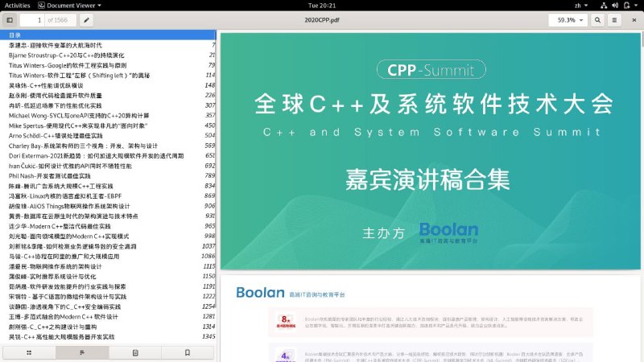The image size is (644, 362).
Task: Switch to thumbnails view in sidebar
Action: (x=29, y=352)
